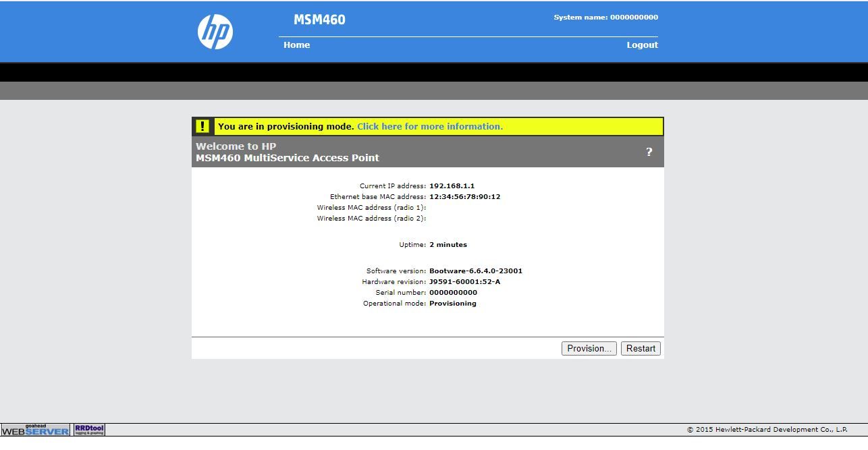Screen dimensions: 868x450
Task: Click the MSM460 MultiService Access Point heading
Action: coord(288,158)
